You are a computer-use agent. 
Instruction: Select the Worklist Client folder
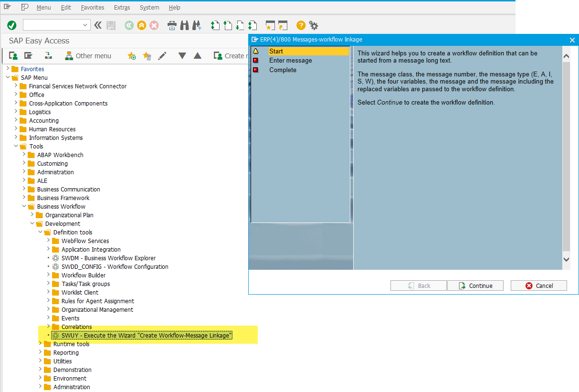click(80, 293)
